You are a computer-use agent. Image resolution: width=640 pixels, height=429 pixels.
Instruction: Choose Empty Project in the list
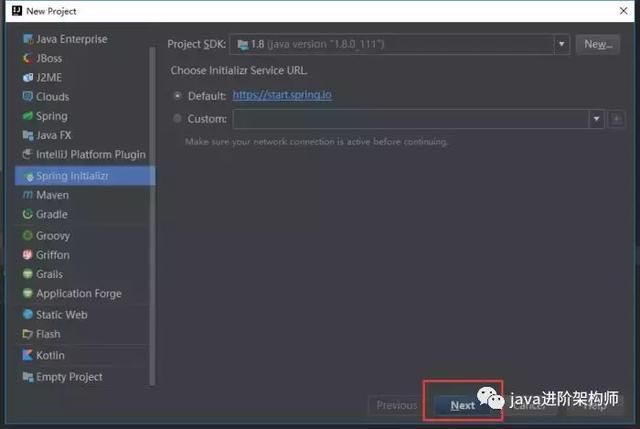click(x=69, y=377)
